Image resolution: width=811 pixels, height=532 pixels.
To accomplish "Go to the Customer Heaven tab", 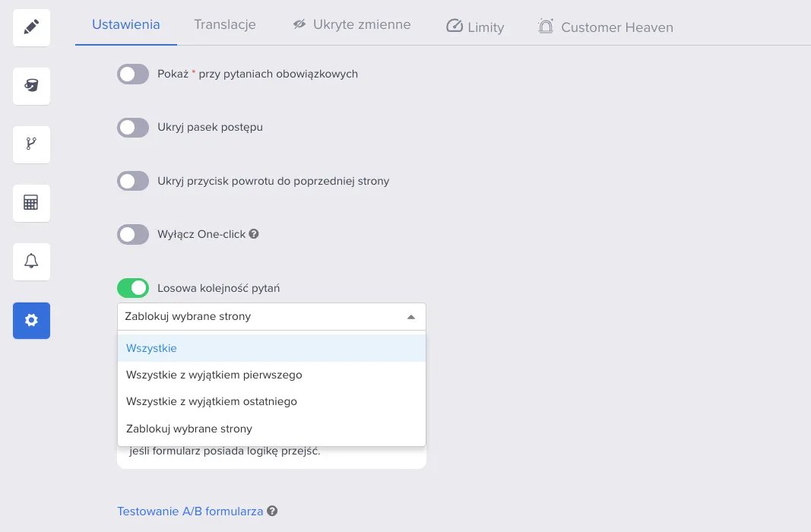I will point(606,27).
